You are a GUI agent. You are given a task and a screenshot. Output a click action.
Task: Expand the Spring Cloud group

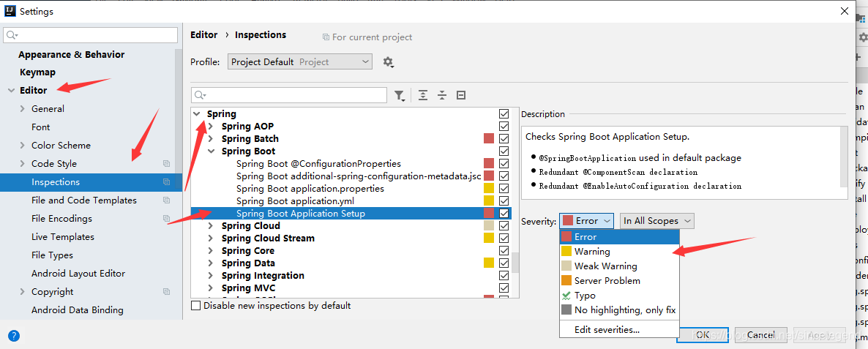[210, 225]
